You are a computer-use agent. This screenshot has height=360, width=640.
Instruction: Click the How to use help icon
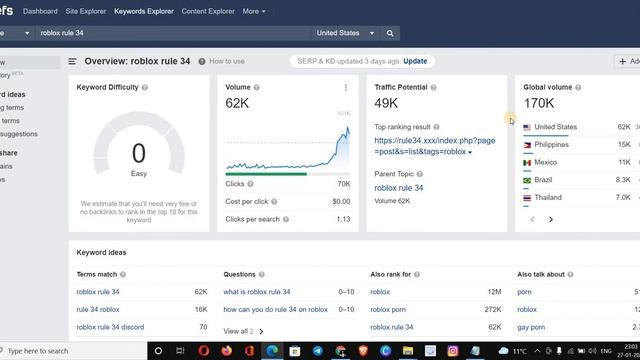pyautogui.click(x=202, y=61)
